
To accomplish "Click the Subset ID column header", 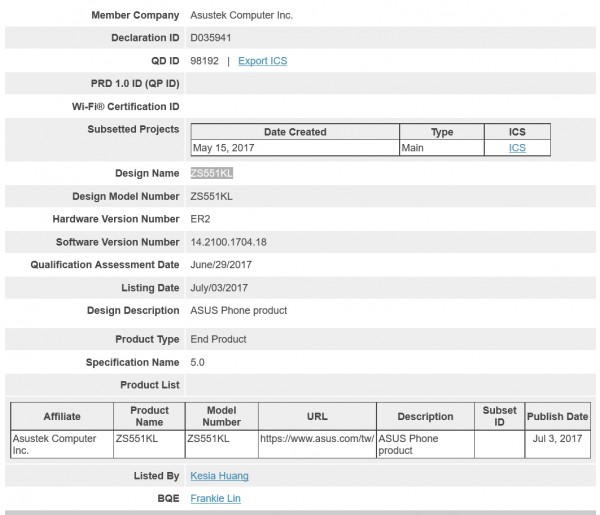I will [x=499, y=416].
